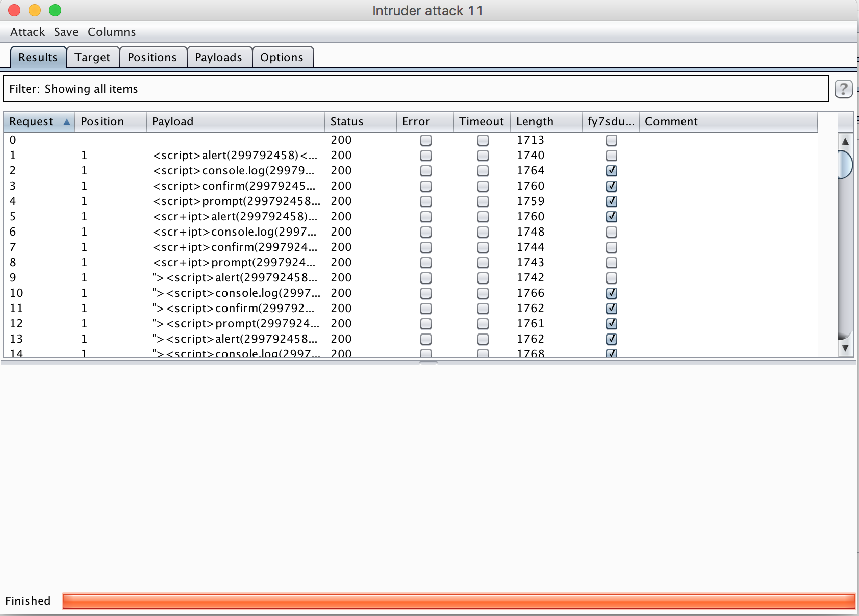Click length value 1761
Image resolution: width=859 pixels, height=616 pixels.
pyautogui.click(x=530, y=324)
